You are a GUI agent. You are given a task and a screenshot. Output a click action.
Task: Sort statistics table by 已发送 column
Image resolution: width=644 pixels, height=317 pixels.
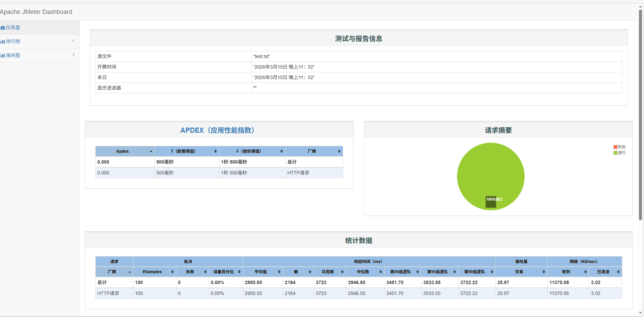coord(606,272)
